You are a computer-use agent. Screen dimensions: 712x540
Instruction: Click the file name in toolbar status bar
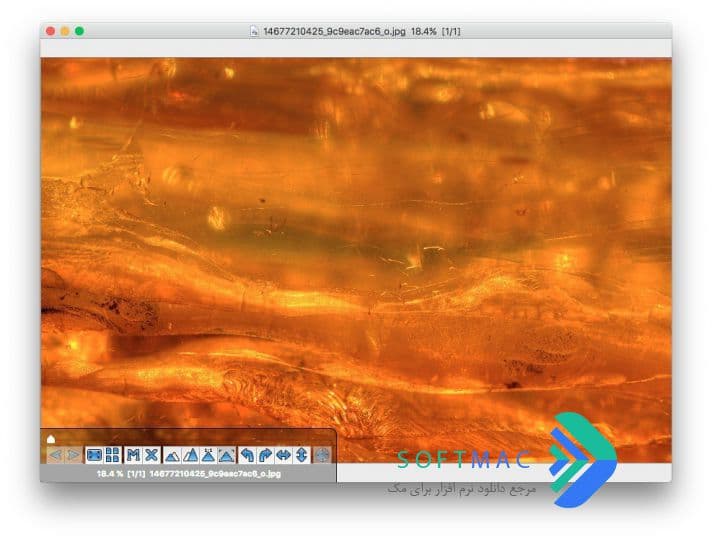click(x=215, y=474)
